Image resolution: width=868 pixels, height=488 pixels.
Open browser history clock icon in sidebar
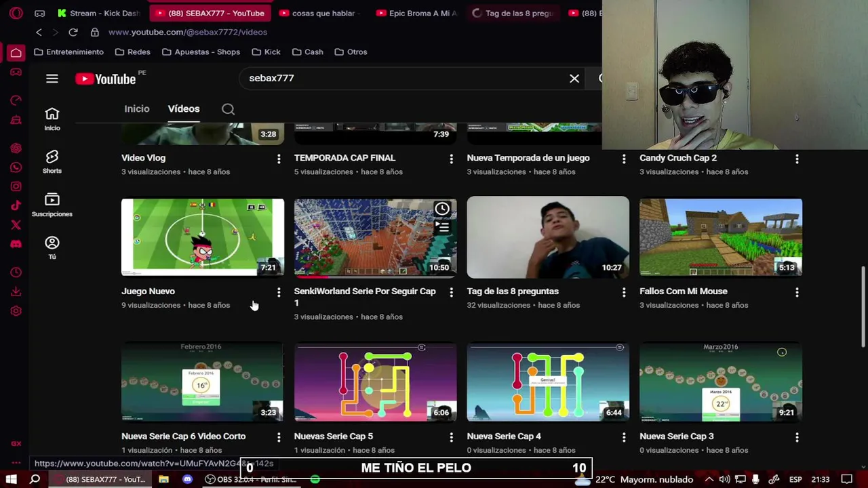pos(16,272)
